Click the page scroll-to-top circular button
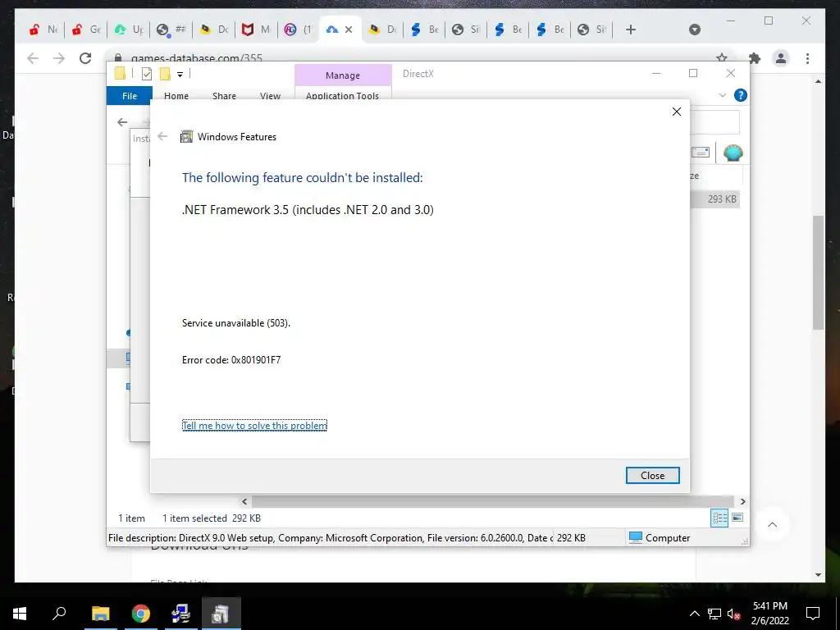 [x=772, y=524]
